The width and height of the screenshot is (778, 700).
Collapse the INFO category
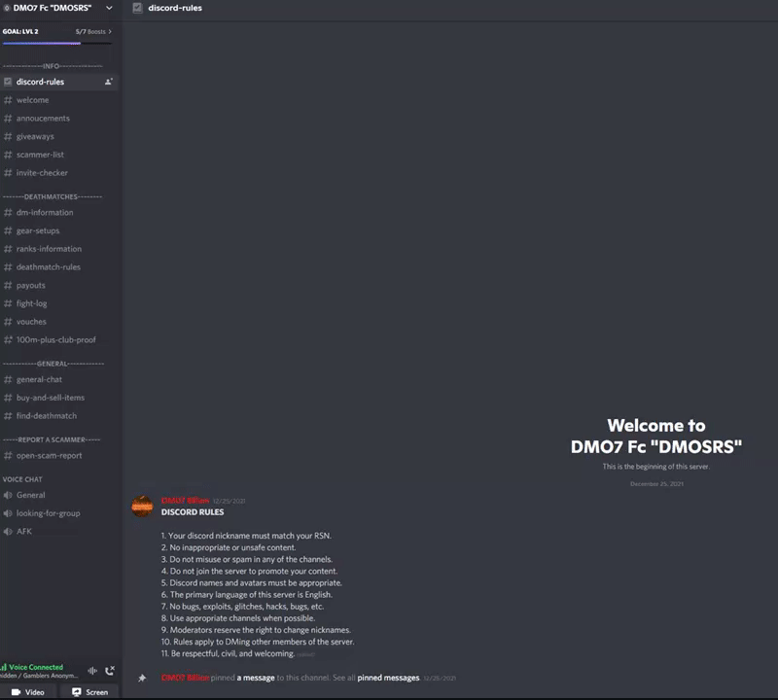[53, 66]
